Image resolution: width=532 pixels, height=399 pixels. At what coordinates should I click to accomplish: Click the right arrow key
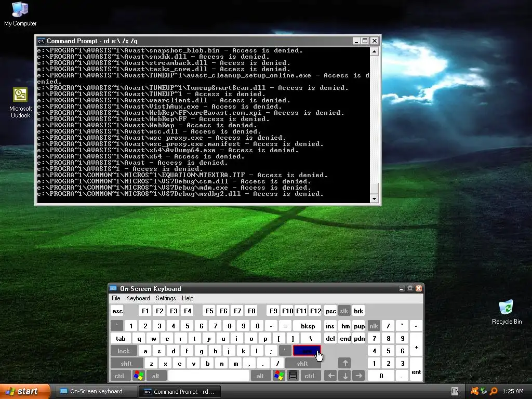pos(359,376)
